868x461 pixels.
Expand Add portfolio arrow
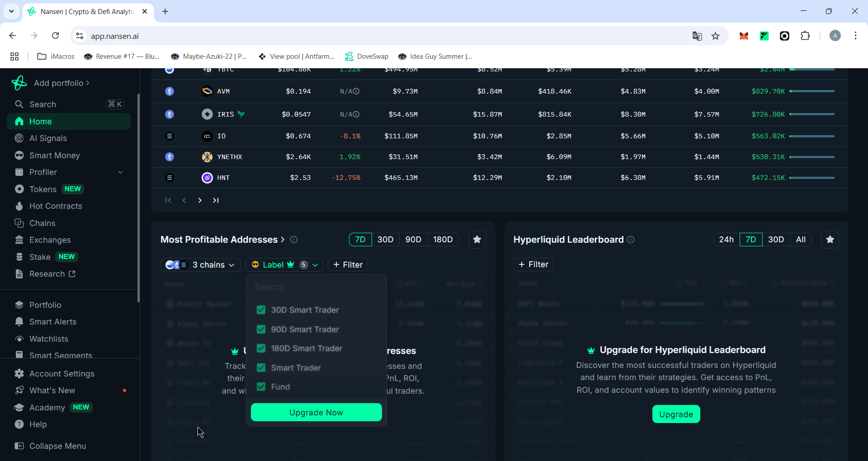(x=88, y=83)
